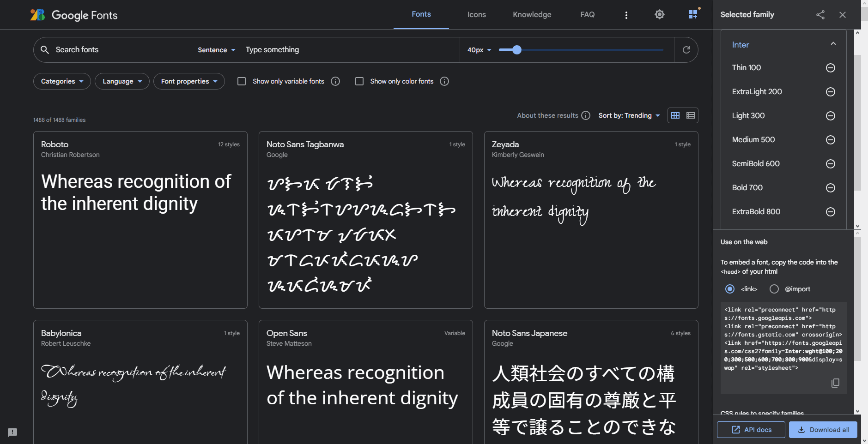Show info about variable fonts
868x444 pixels.
335,81
